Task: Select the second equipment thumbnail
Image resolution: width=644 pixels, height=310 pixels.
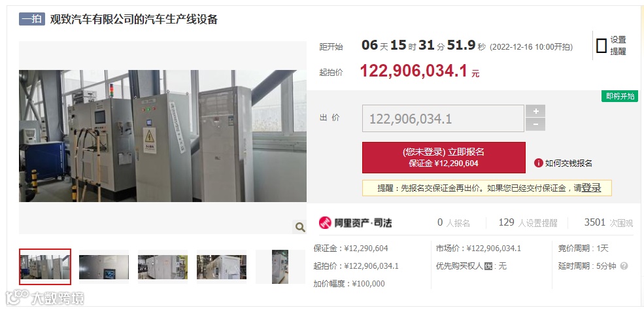Action: point(104,267)
